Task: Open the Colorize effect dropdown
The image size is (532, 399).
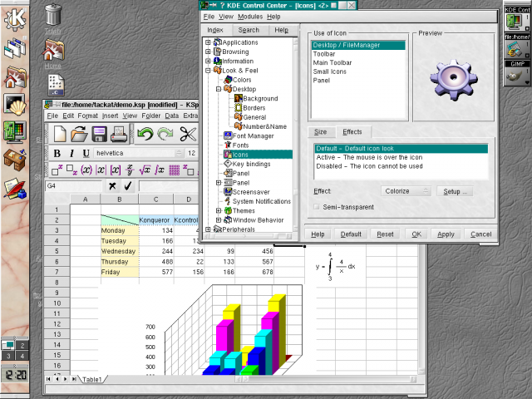Action: click(x=405, y=190)
